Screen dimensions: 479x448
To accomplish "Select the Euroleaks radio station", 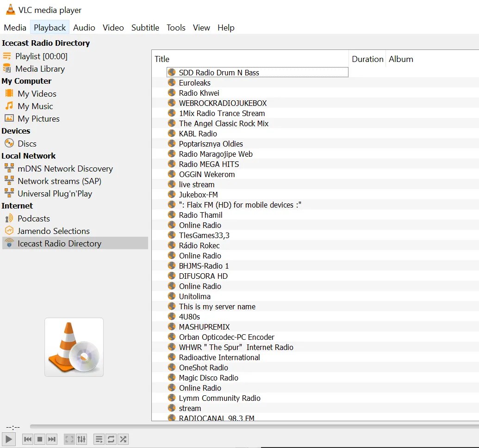I will click(x=195, y=83).
